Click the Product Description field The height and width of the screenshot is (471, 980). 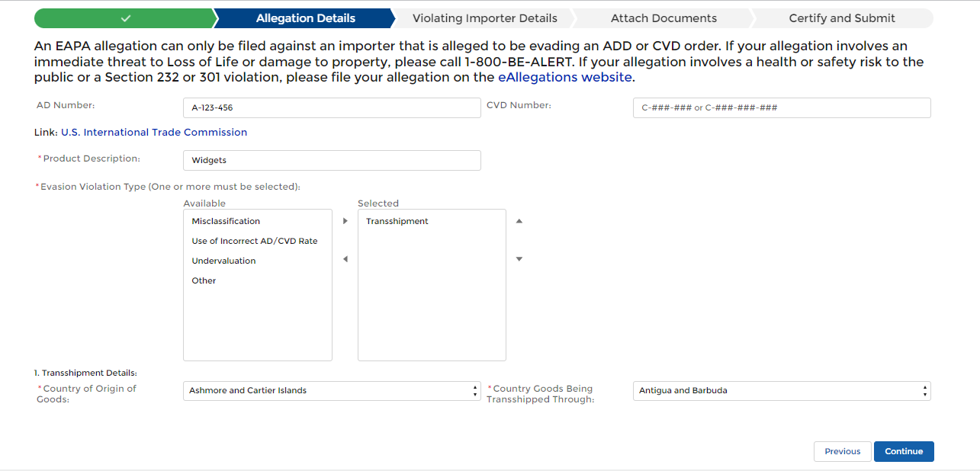332,161
